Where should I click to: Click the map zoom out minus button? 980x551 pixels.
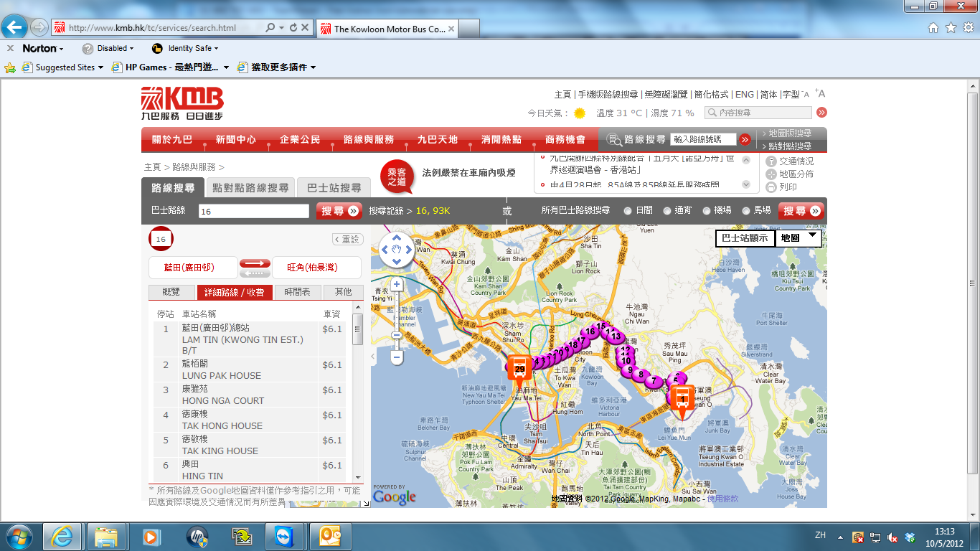[x=397, y=357]
